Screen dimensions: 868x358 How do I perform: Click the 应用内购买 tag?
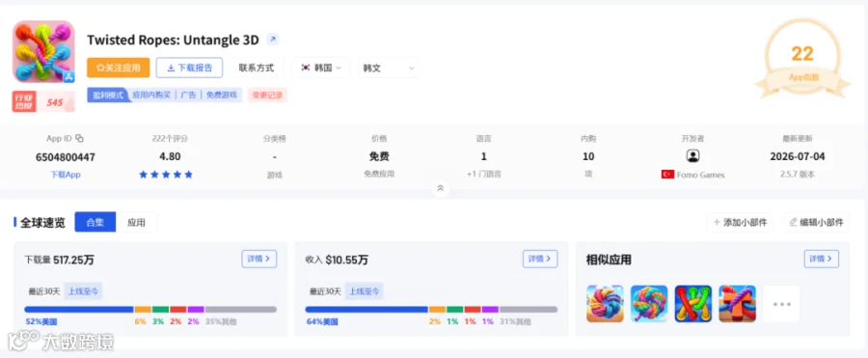(151, 95)
